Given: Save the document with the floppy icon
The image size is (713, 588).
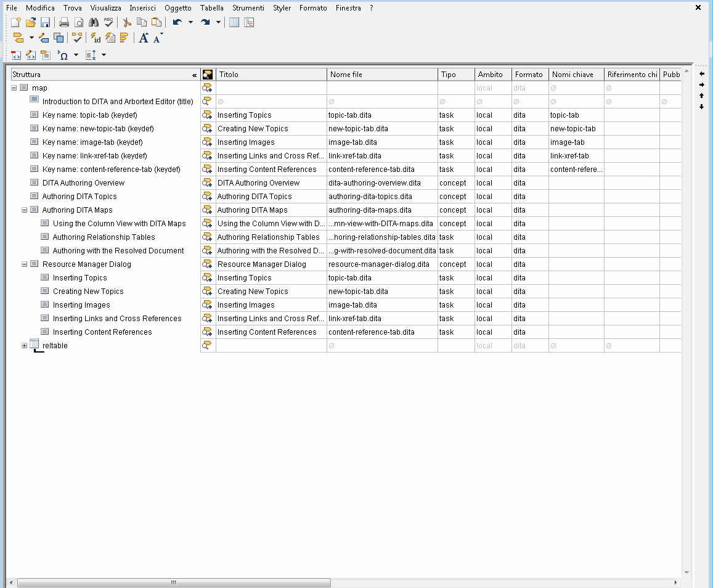Looking at the screenshot, I should click(x=45, y=22).
